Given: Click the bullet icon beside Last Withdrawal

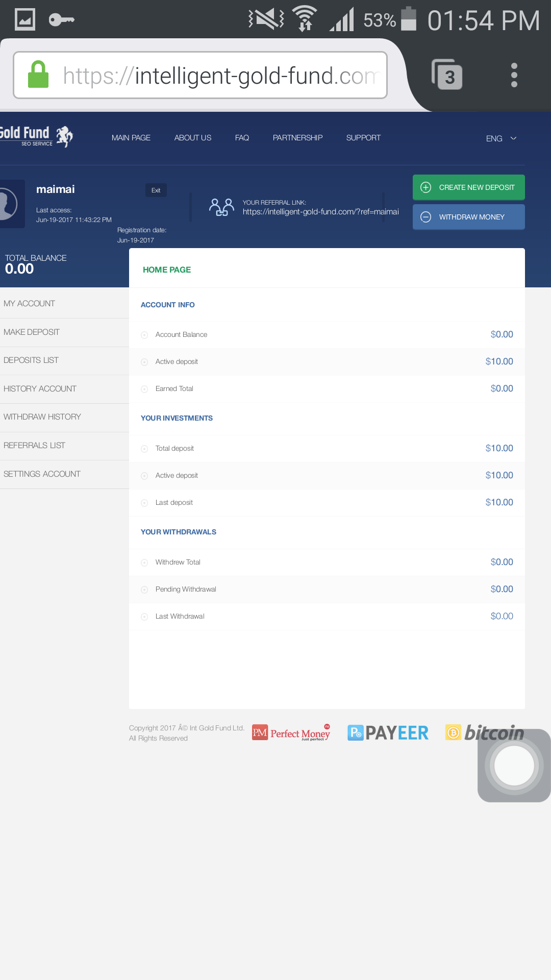Looking at the screenshot, I should pyautogui.click(x=144, y=617).
